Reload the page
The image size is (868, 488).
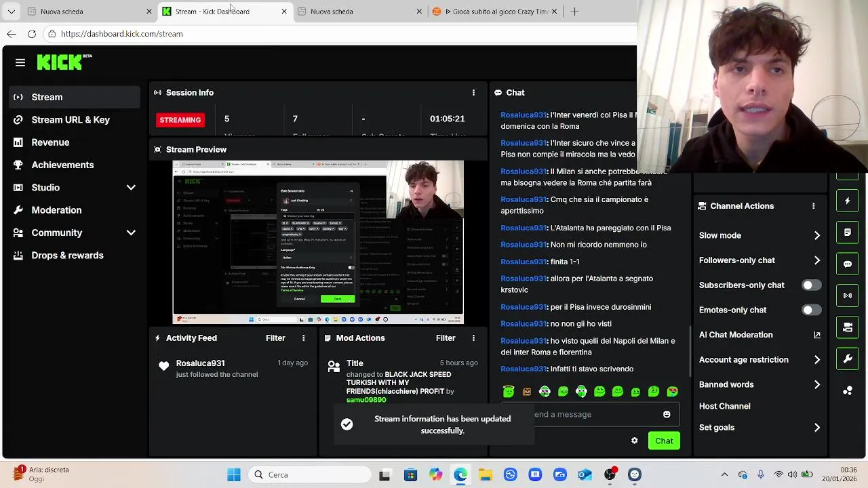[32, 34]
